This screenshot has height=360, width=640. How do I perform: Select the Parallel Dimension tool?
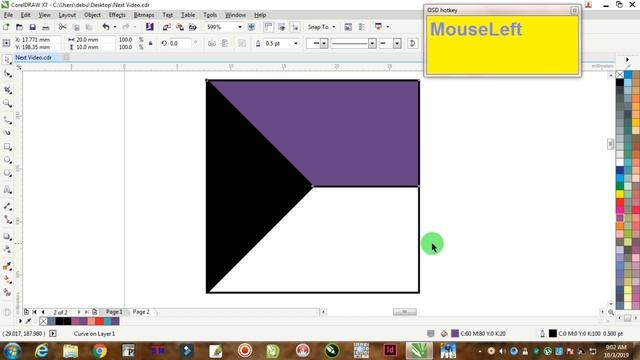pos(7,206)
